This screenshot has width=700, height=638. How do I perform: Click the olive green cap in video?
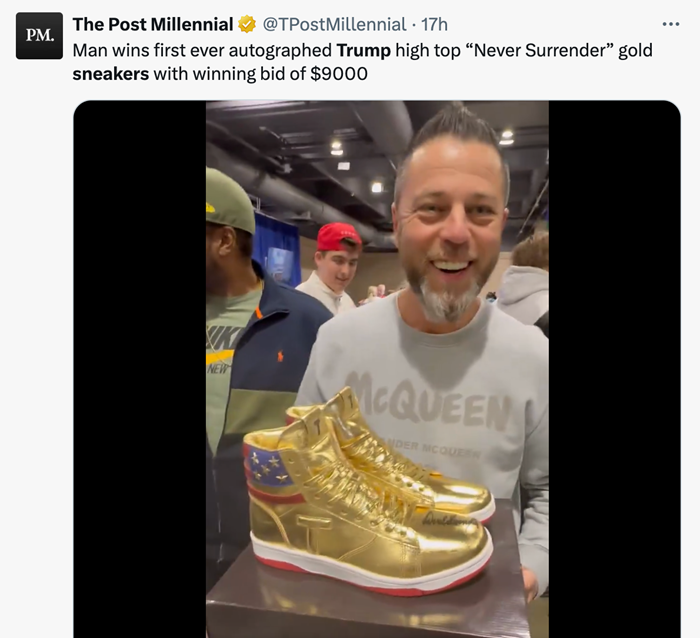point(229,200)
